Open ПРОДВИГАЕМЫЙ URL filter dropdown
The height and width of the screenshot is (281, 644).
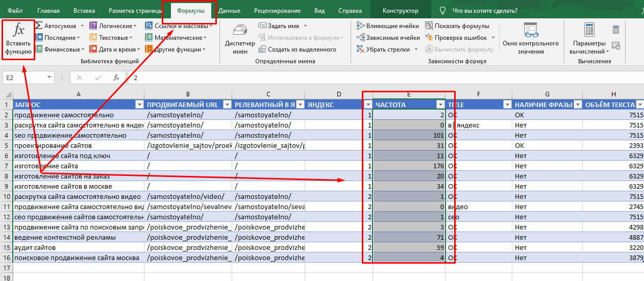click(x=227, y=105)
